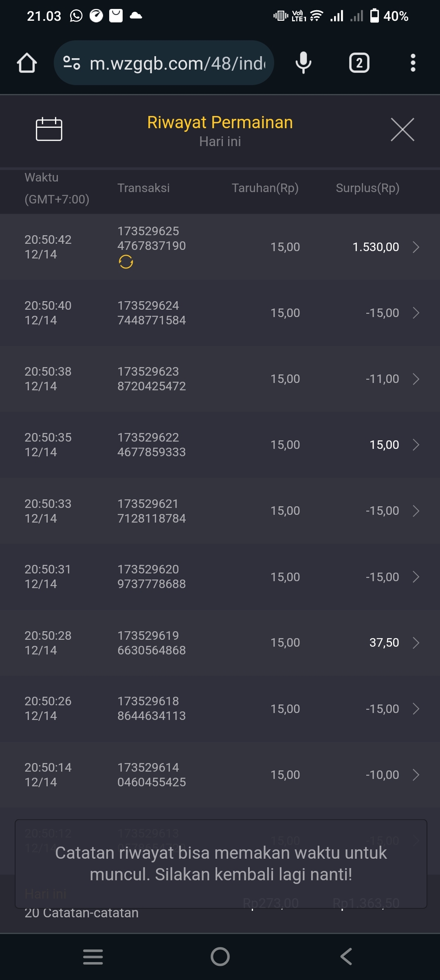The height and width of the screenshot is (980, 440).
Task: Open the browser three-dot menu
Action: tap(413, 63)
